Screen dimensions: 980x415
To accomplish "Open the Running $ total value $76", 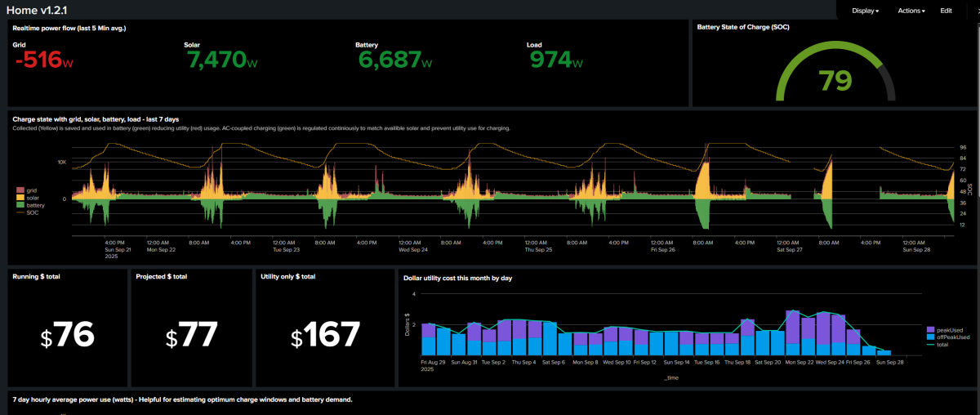I will tap(69, 335).
